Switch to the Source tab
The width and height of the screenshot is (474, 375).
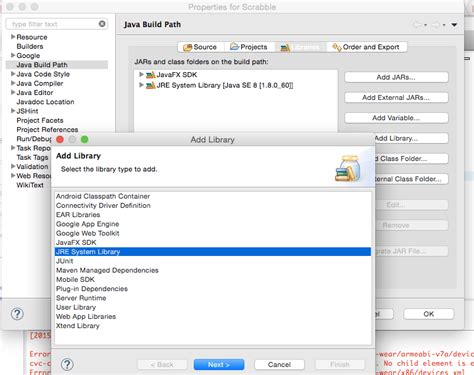[x=201, y=47]
